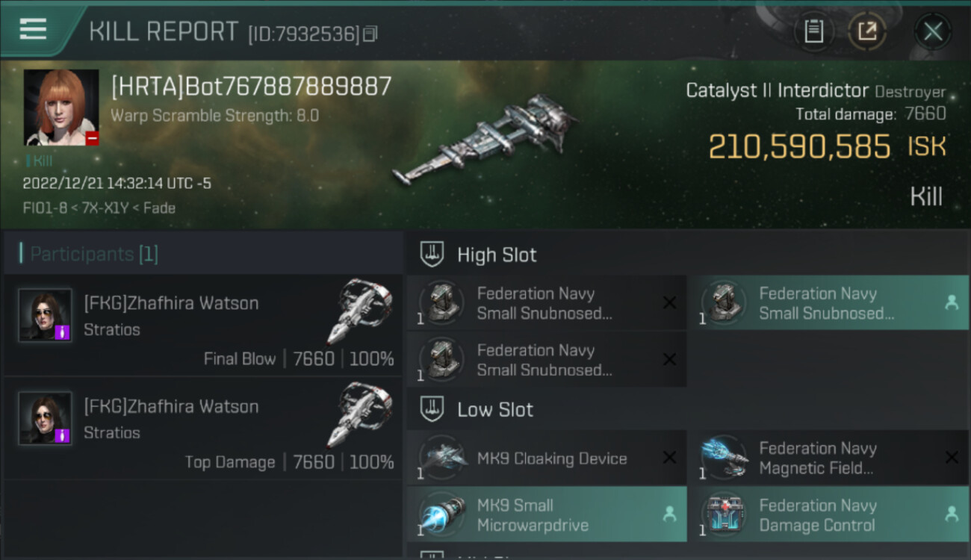This screenshot has width=971, height=560.
Task: Close the kill report window
Action: point(933,31)
